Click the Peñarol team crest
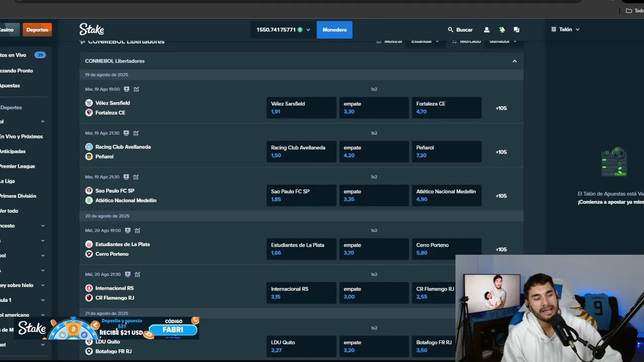Image resolution: width=644 pixels, height=362 pixels. coord(89,156)
